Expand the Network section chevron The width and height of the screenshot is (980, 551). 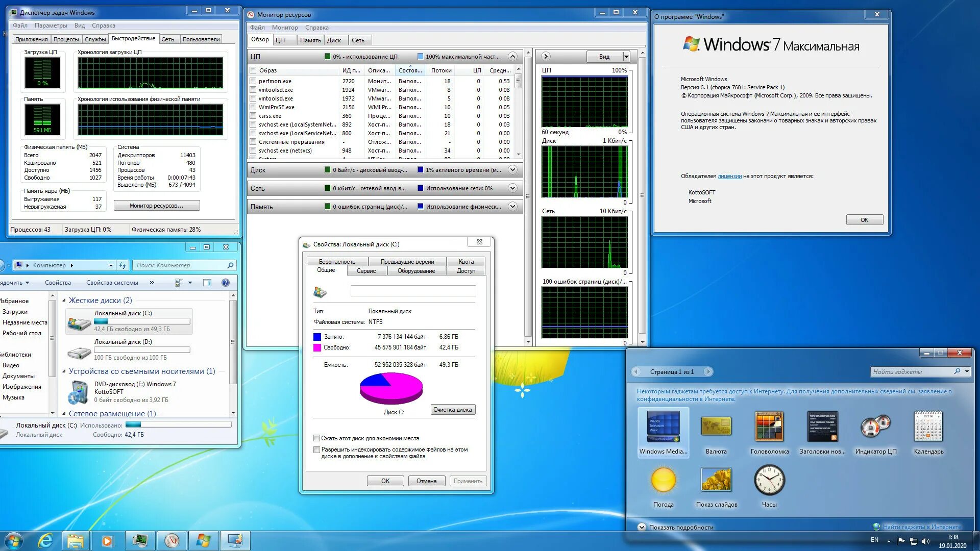[512, 188]
